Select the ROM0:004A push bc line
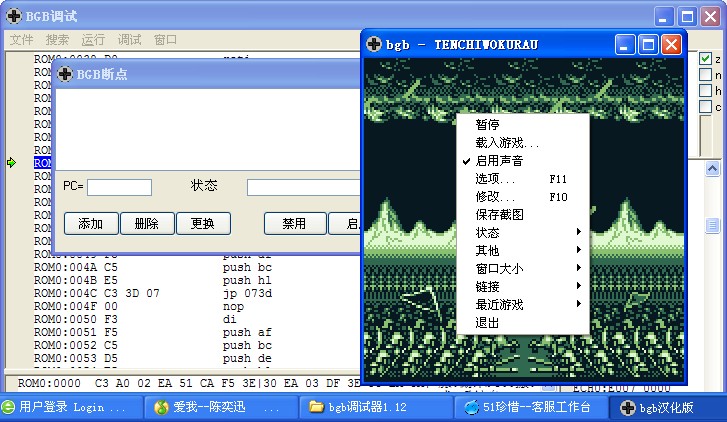 [x=153, y=268]
